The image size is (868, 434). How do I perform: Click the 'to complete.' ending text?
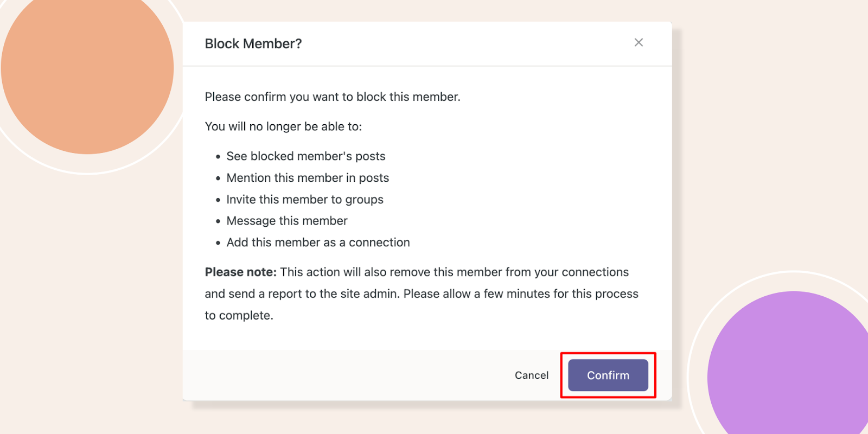pos(239,315)
